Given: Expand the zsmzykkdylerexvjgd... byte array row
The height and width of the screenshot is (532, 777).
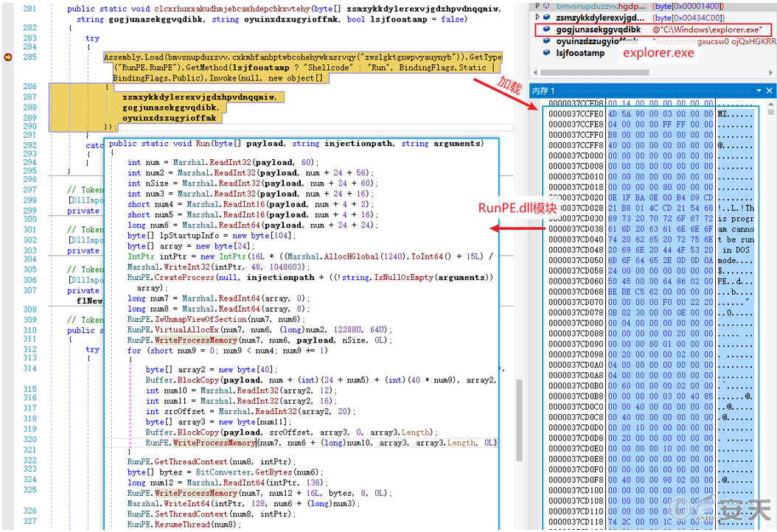Looking at the screenshot, I should click(x=537, y=18).
